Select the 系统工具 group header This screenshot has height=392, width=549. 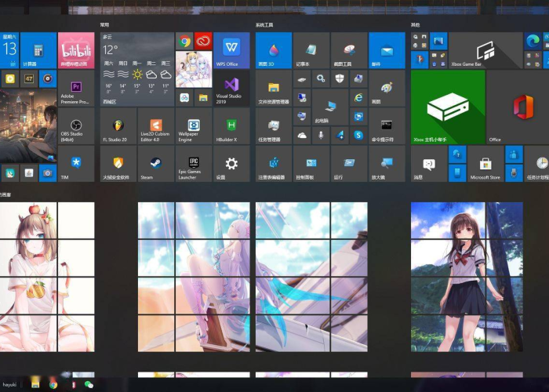tap(264, 25)
